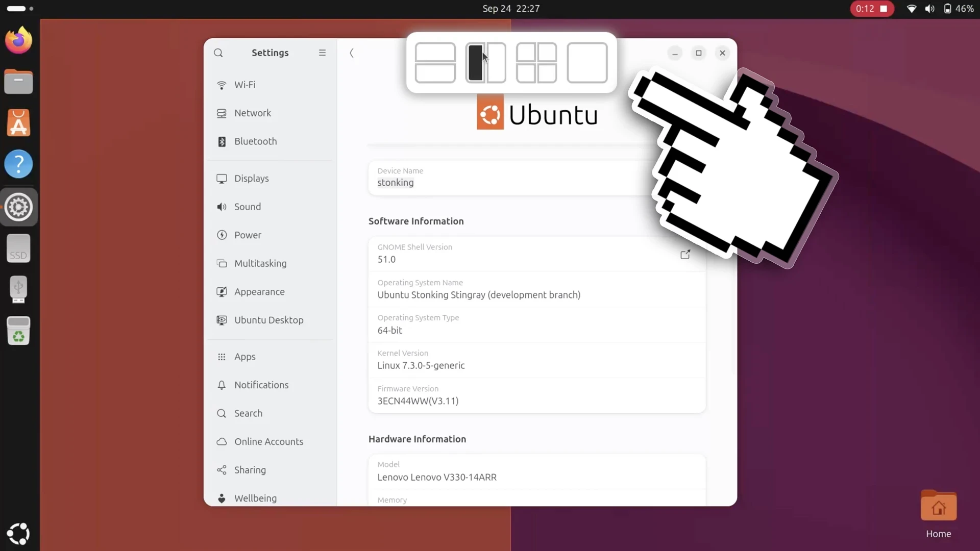Open Online Accounts settings
This screenshot has width=980, height=551.
tap(271, 442)
